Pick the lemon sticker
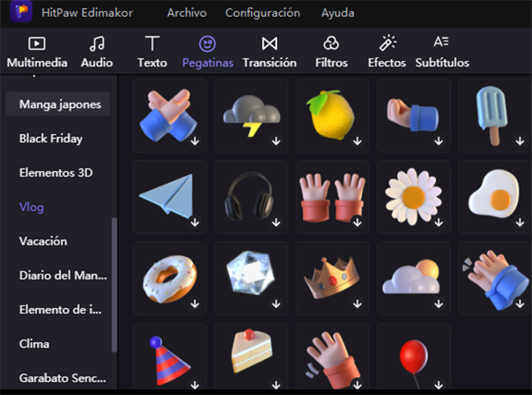 tap(332, 115)
